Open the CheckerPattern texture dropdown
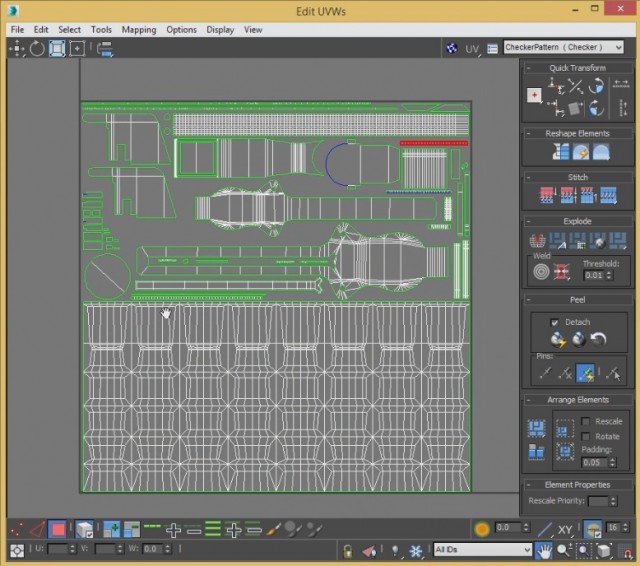640x566 pixels. 617,47
